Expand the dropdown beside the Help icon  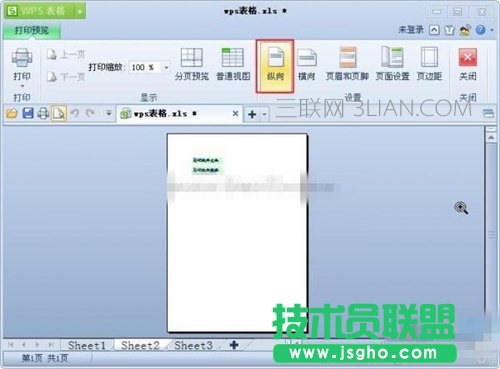[x=492, y=30]
